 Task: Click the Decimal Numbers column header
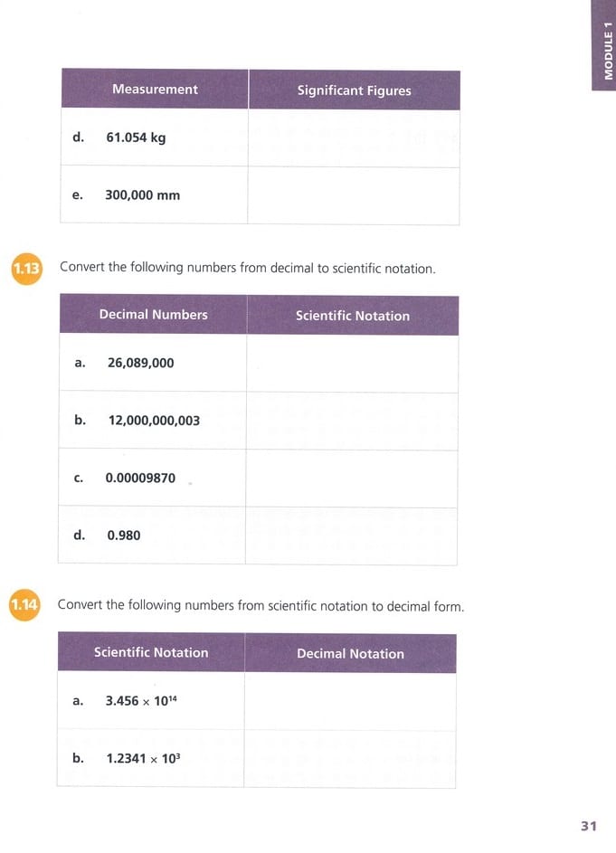[x=153, y=315]
